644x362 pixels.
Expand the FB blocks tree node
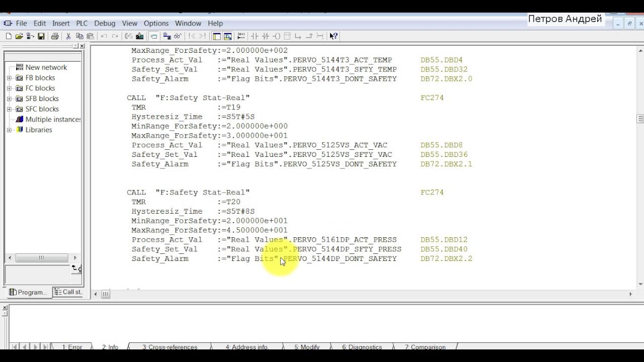click(9, 78)
